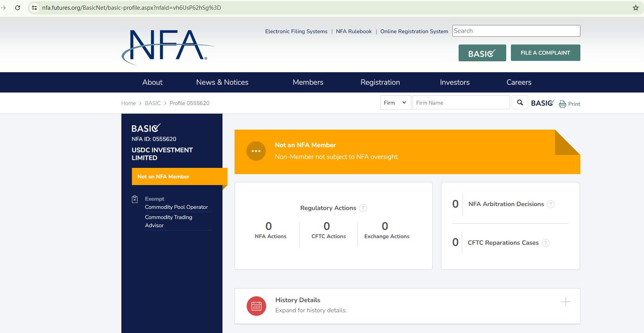The width and height of the screenshot is (644, 333).
Task: Click the Firm Name input field
Action: click(x=461, y=103)
